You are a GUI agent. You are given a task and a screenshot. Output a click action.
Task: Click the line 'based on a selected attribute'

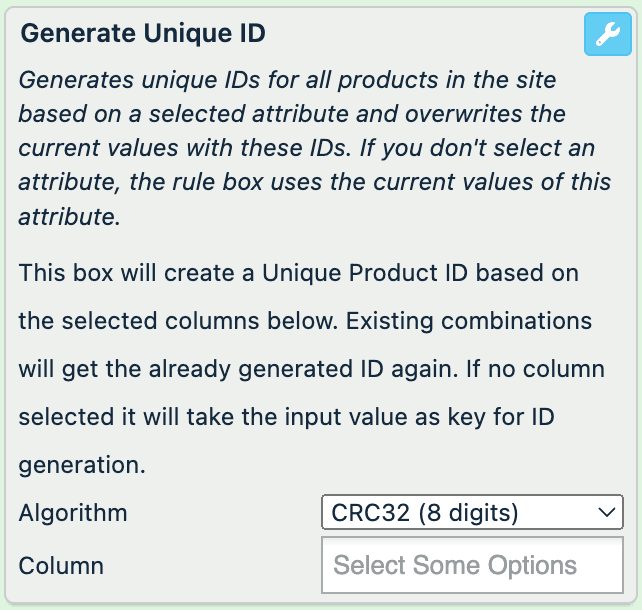tap(292, 113)
